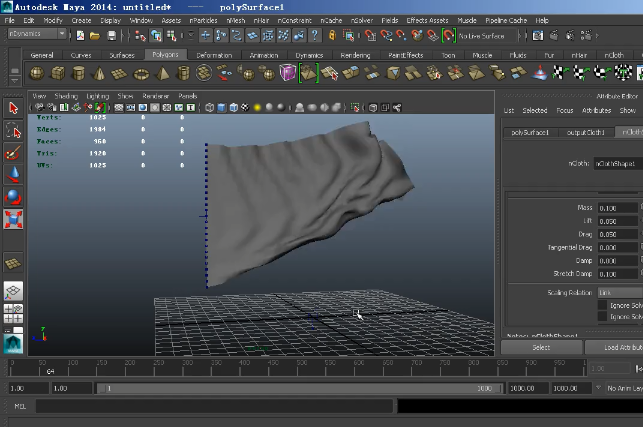This screenshot has width=643, height=427.
Task: Open the nDynamics menu set dropdown
Action: click(x=37, y=34)
